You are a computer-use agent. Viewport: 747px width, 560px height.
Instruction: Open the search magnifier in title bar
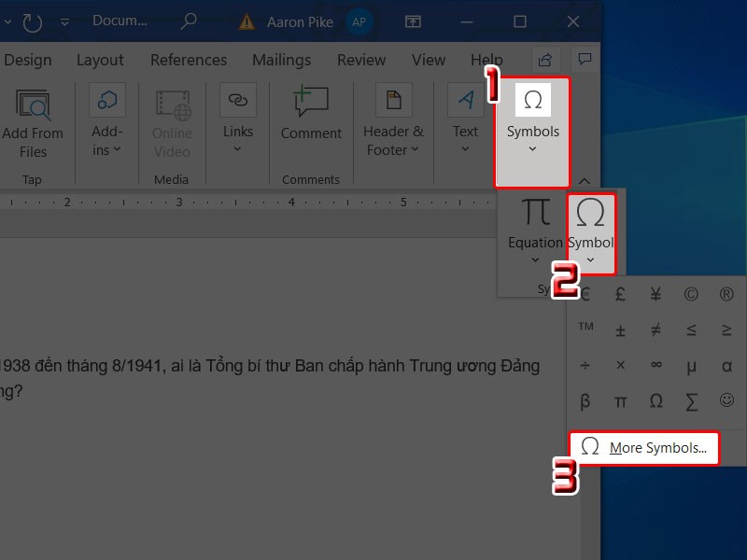tap(189, 21)
